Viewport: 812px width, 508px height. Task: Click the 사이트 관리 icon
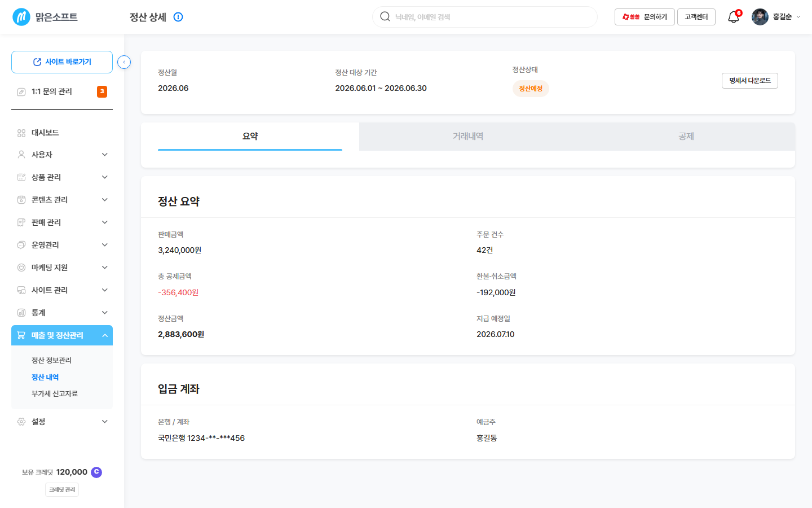21,290
